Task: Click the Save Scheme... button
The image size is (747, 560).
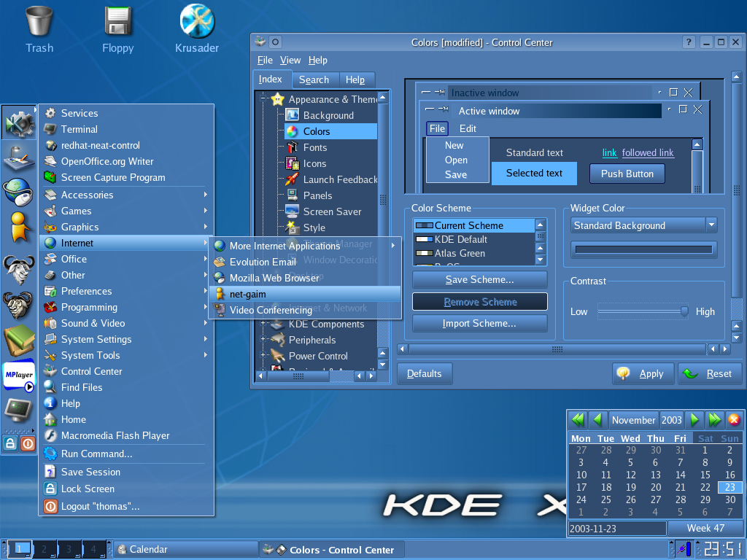Action: (x=480, y=279)
